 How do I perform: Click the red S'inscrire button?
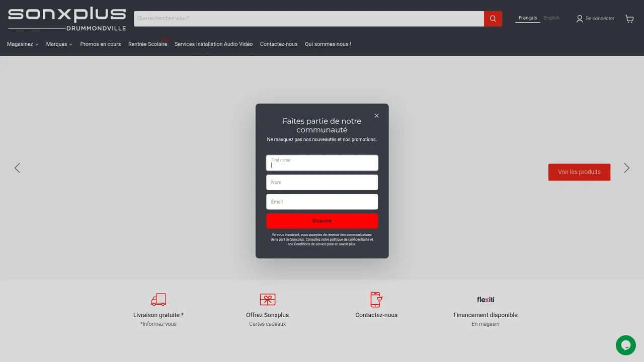(x=322, y=221)
